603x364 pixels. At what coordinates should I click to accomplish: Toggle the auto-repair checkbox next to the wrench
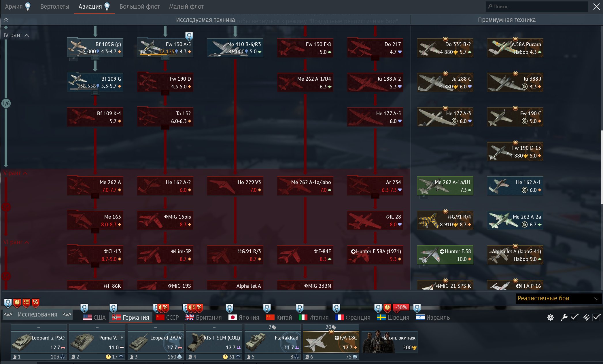(574, 317)
